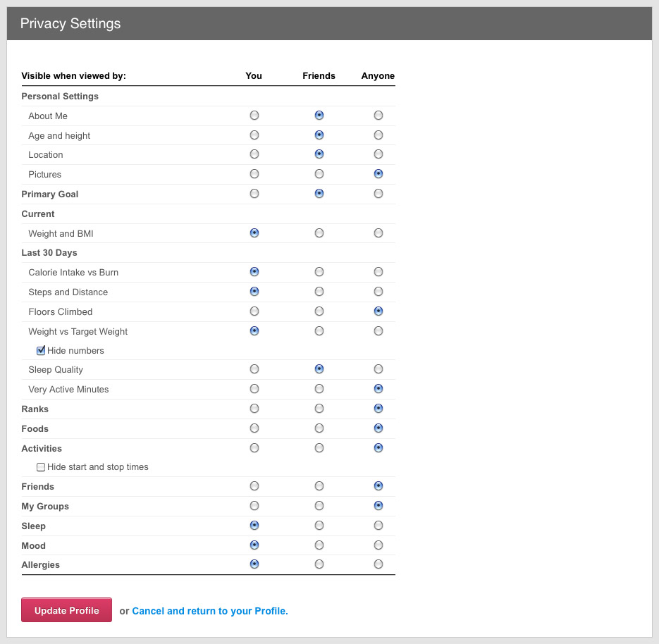
Task: Share Sleep with Friends
Action: (319, 526)
